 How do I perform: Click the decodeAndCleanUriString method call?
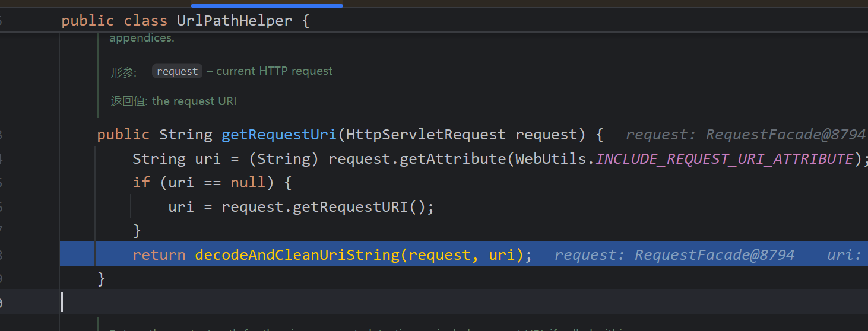297,255
